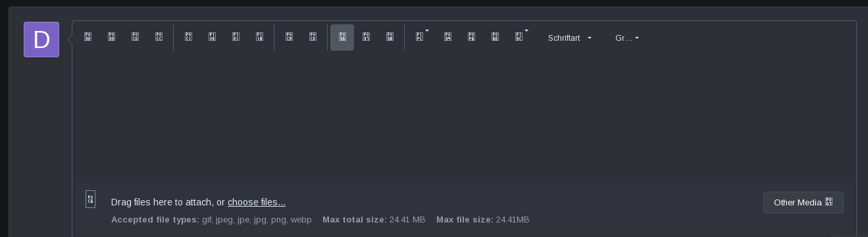Toggle italic formatting (F033 icon)
The image size is (868, 237).
tap(111, 38)
